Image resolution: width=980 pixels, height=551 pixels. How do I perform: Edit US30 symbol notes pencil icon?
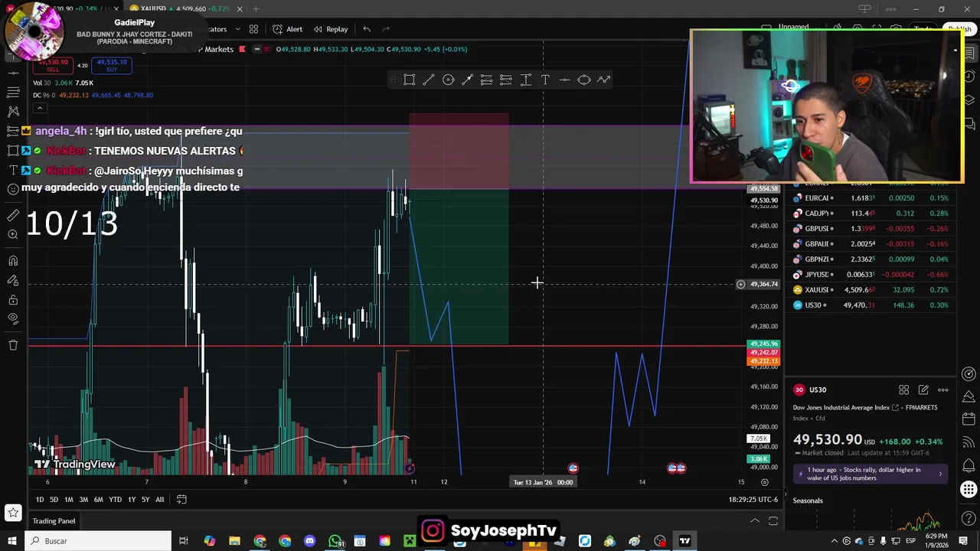[923, 390]
